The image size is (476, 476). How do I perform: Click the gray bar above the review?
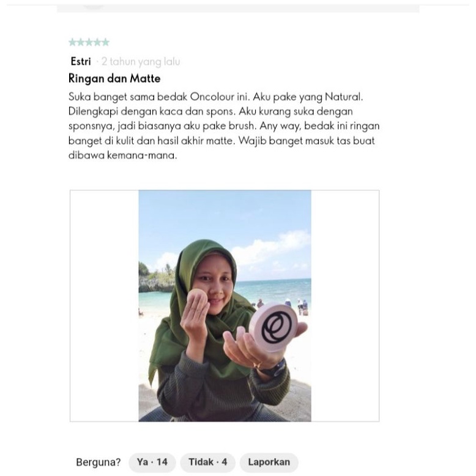click(x=238, y=9)
